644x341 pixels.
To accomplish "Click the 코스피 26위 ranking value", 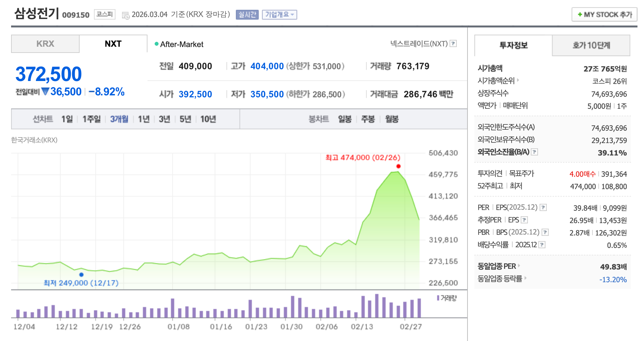I will pyautogui.click(x=609, y=81).
